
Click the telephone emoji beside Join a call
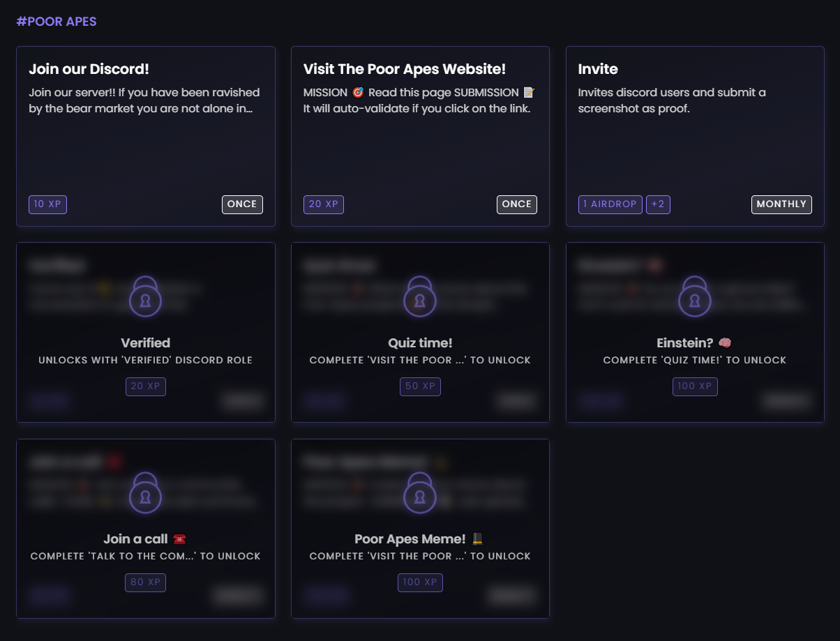[179, 539]
